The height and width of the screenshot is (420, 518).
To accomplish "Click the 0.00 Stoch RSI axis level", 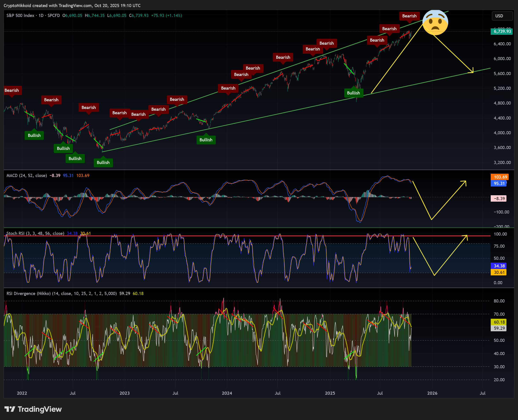I will point(498,283).
